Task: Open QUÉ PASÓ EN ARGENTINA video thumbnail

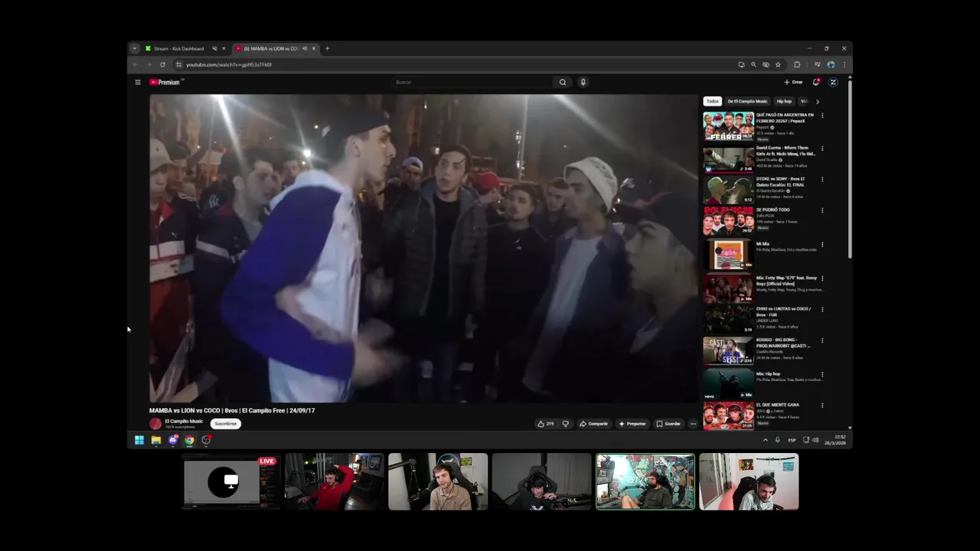Action: 729,126
